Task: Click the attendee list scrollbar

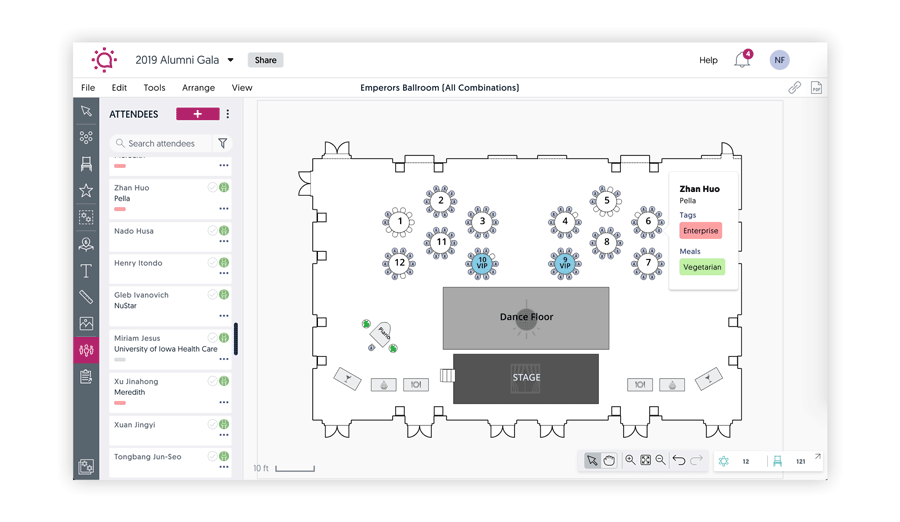Action: (236, 339)
